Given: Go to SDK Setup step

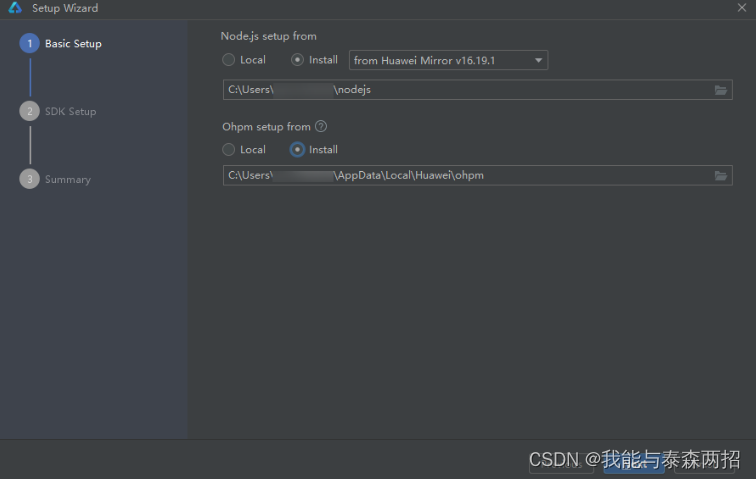Looking at the screenshot, I should tap(58, 111).
